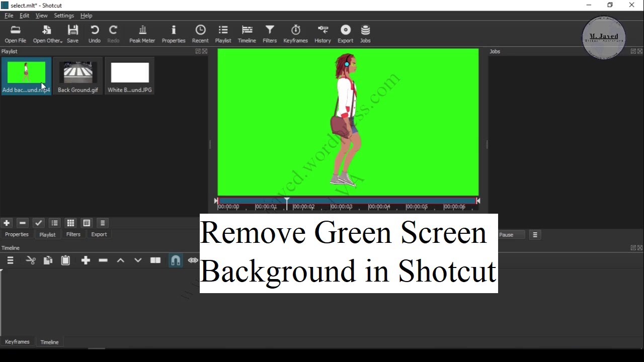Image resolution: width=644 pixels, height=362 pixels.
Task: Lift clip from timeline track
Action: click(x=121, y=260)
